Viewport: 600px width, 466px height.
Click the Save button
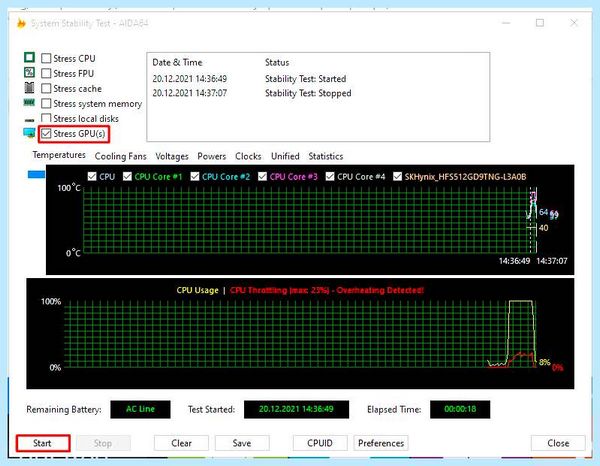242,443
